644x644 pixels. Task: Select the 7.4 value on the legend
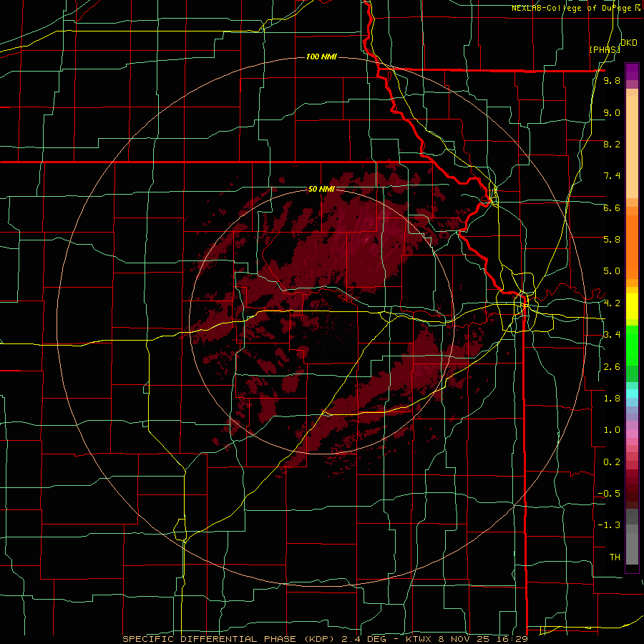(x=612, y=176)
